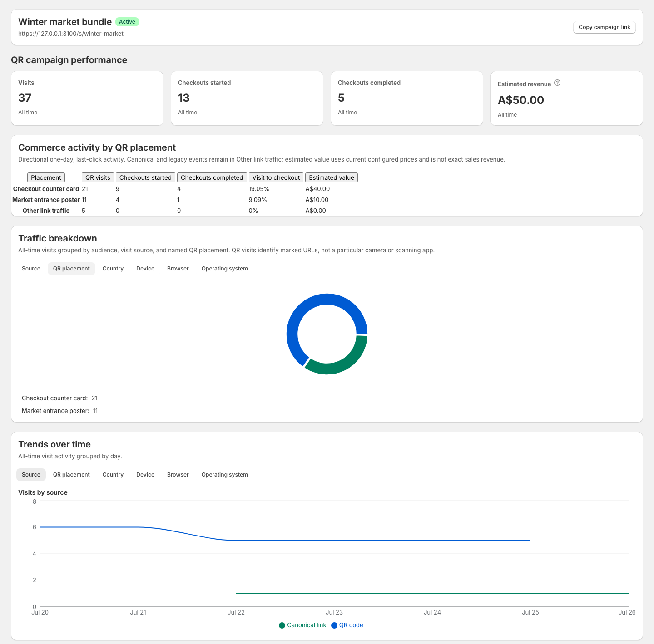Click the Estimated revenue help icon
The image size is (654, 644).
point(557,83)
